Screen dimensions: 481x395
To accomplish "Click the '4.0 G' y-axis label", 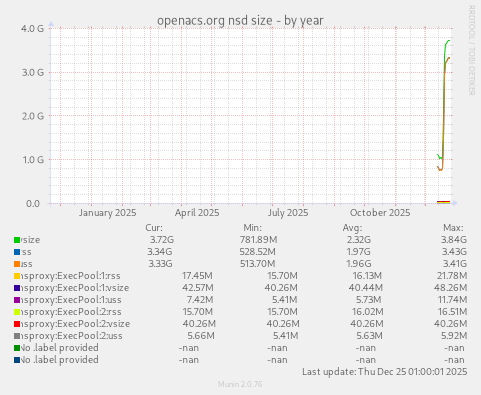I will point(32,29).
